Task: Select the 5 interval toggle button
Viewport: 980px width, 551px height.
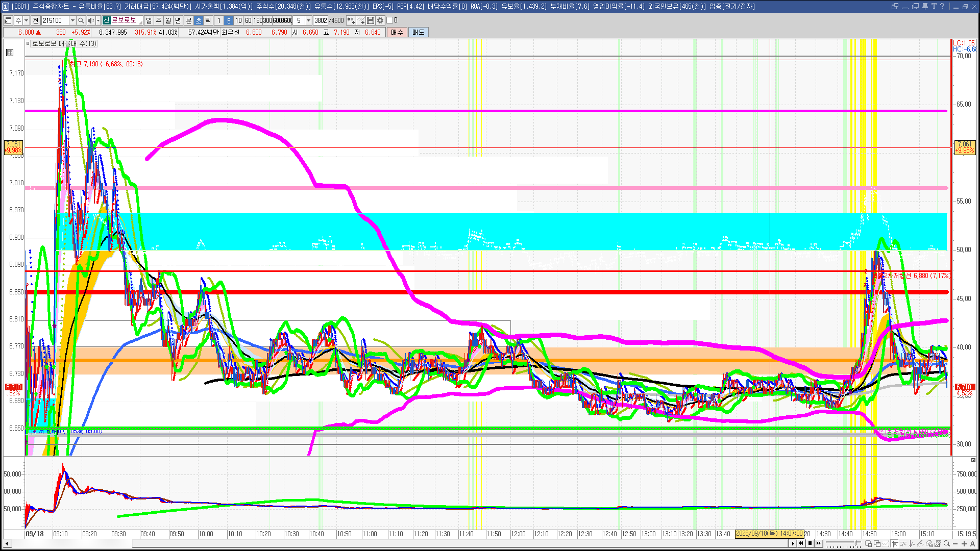Action: coord(229,20)
